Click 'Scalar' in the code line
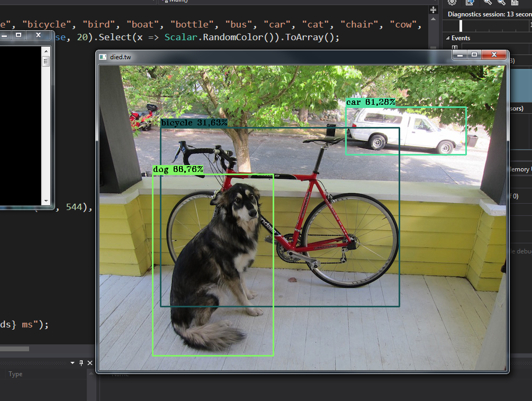Image resolution: width=532 pixels, height=401 pixels. pyautogui.click(x=181, y=37)
